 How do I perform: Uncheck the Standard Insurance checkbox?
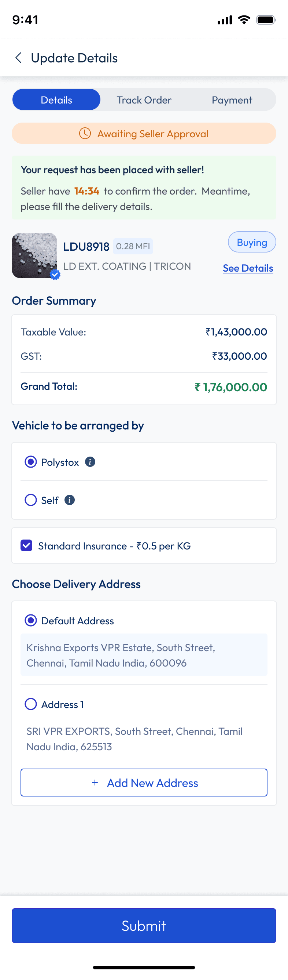27,545
